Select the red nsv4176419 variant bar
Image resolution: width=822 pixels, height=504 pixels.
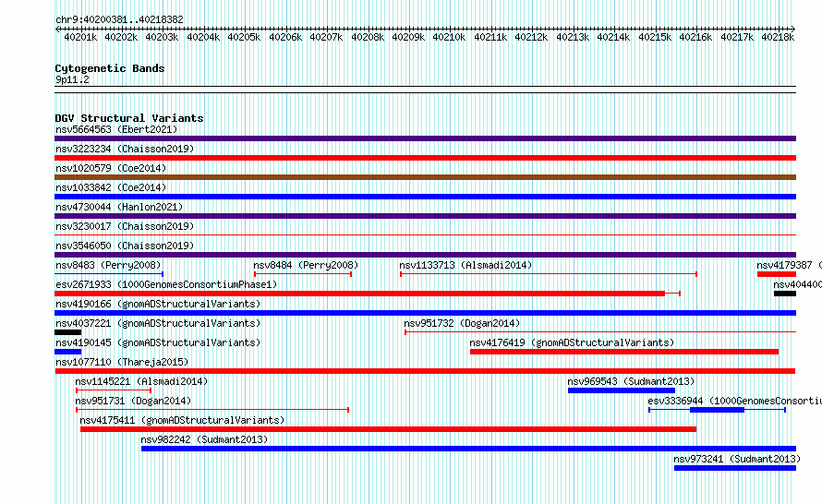click(624, 352)
